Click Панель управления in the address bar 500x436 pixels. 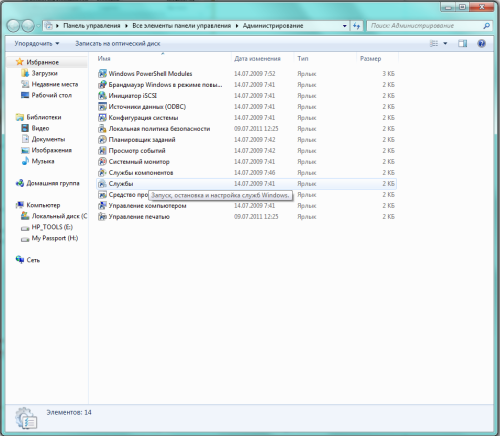coord(92,26)
